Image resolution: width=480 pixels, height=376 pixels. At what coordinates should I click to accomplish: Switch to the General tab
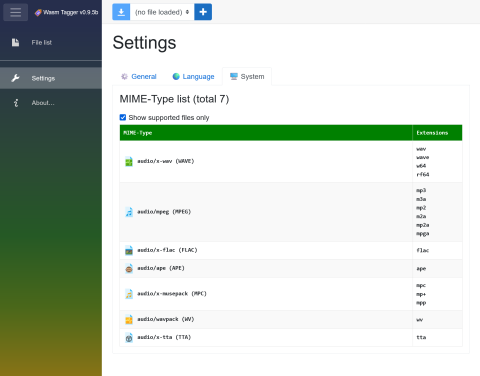coord(138,77)
